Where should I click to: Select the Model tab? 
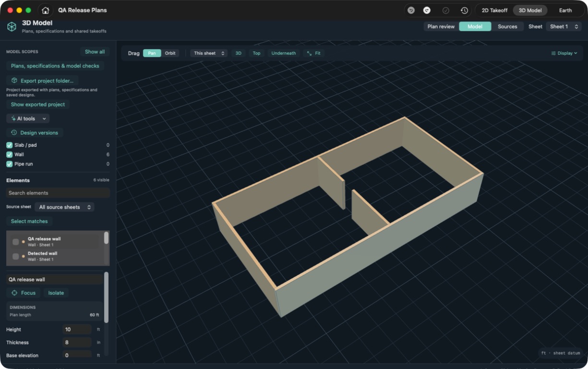point(475,26)
